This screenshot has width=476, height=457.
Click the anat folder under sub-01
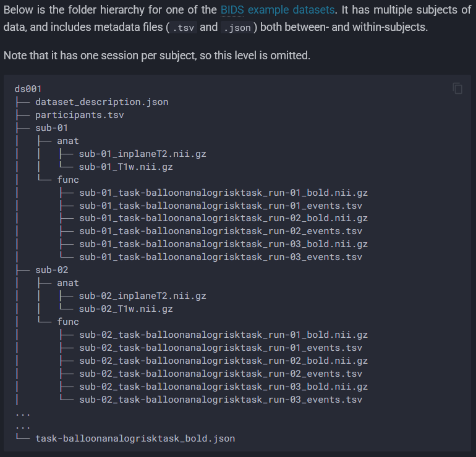[x=68, y=141]
